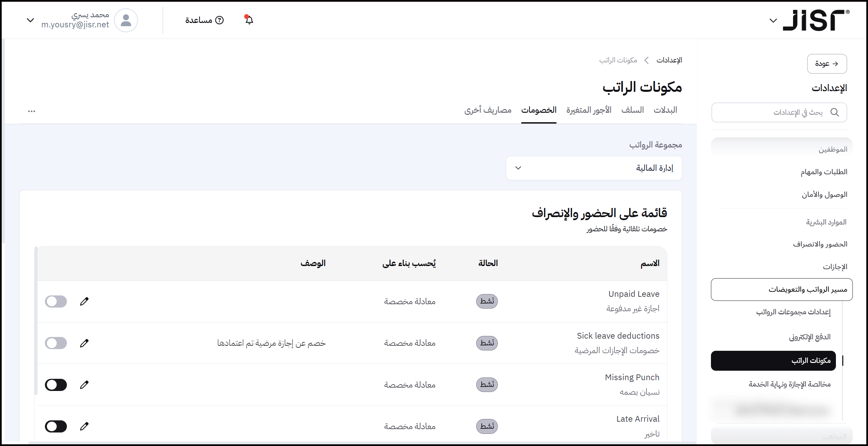The height and width of the screenshot is (446, 868).
Task: Click the pencil icon for Missing Punch
Action: click(x=84, y=385)
